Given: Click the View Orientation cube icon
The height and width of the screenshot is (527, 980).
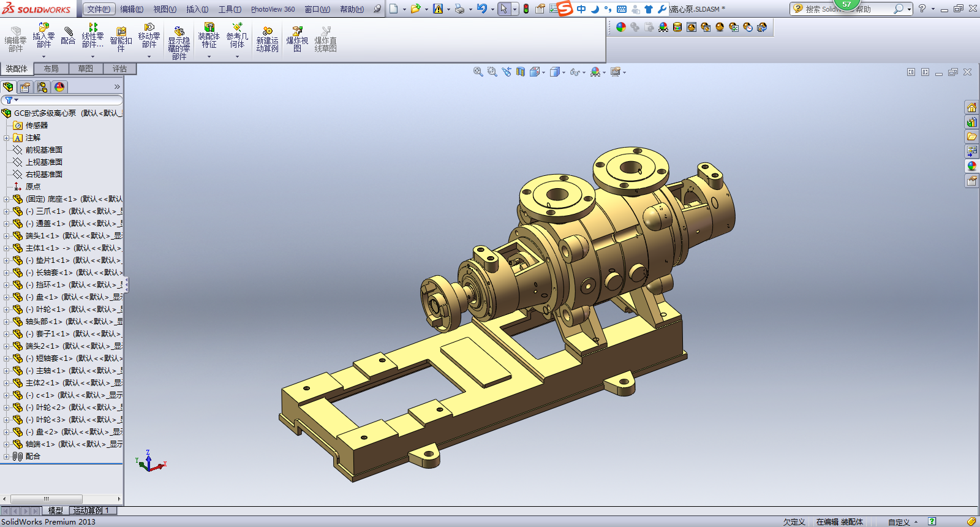Looking at the screenshot, I should click(535, 72).
